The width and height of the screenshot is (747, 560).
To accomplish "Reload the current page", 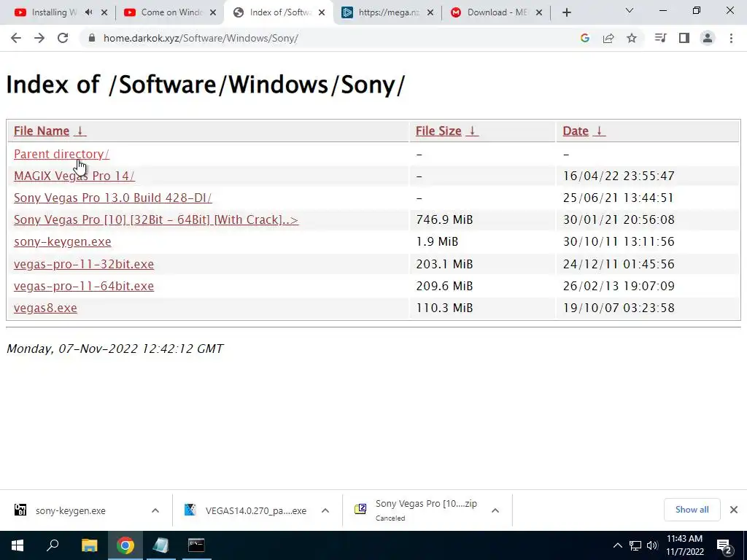I will [x=63, y=38].
